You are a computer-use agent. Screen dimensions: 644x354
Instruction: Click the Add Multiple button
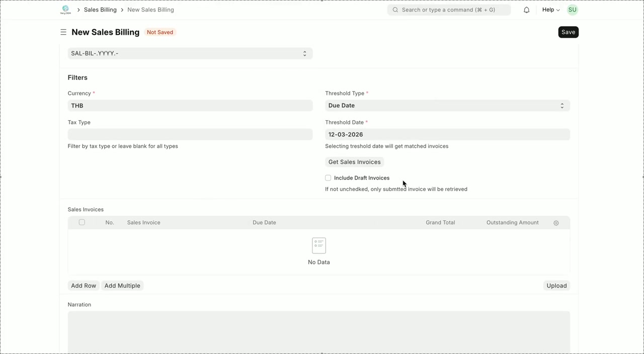point(122,286)
